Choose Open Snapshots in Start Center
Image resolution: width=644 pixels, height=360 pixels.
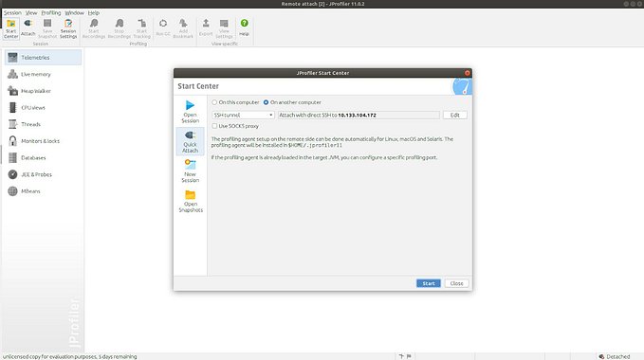tap(190, 201)
